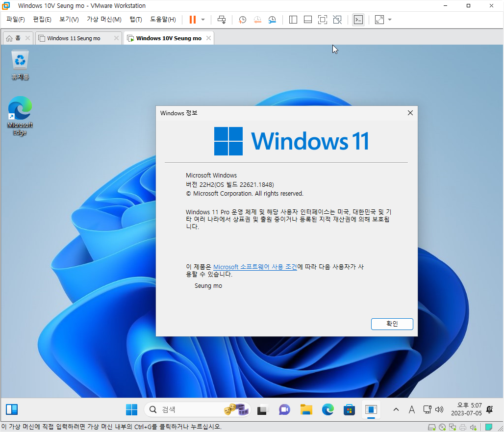Open the 파일(F) menu
The image size is (504, 432).
tap(15, 20)
